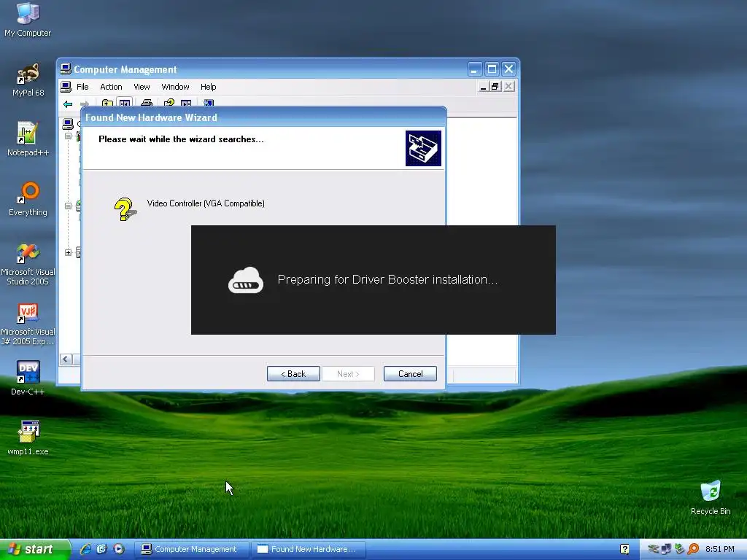Open the Start menu

pos(35,549)
